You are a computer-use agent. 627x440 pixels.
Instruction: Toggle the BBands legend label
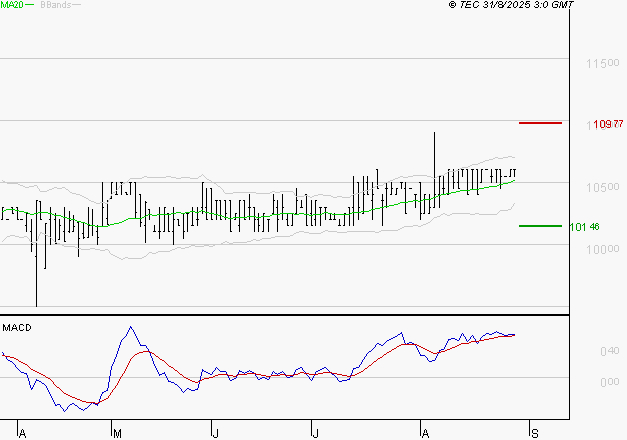click(x=55, y=5)
